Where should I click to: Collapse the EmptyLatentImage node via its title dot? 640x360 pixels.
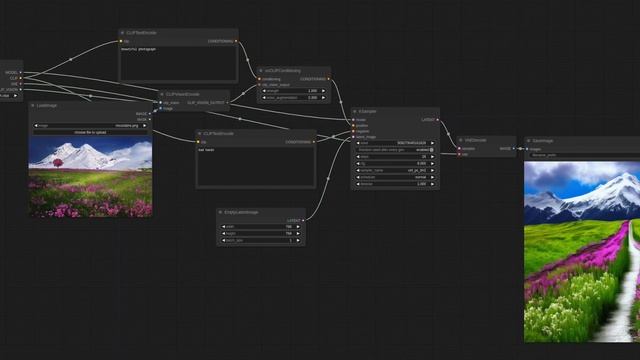coord(220,212)
